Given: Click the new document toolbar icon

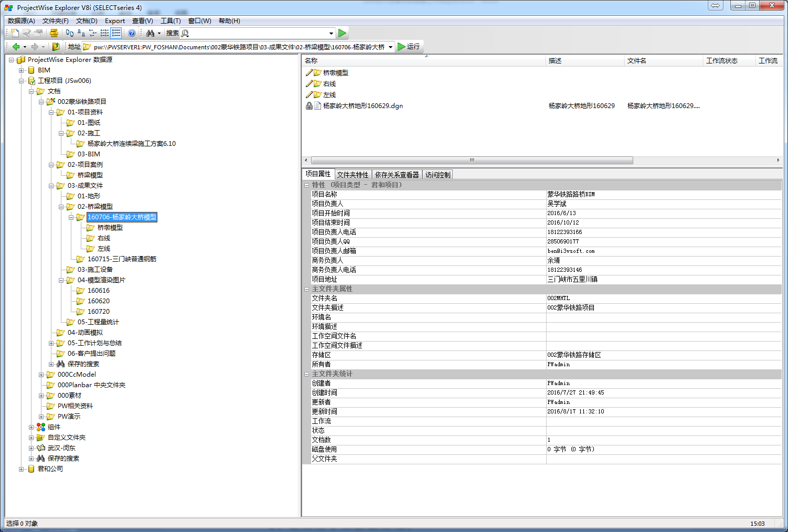Looking at the screenshot, I should pyautogui.click(x=15, y=33).
